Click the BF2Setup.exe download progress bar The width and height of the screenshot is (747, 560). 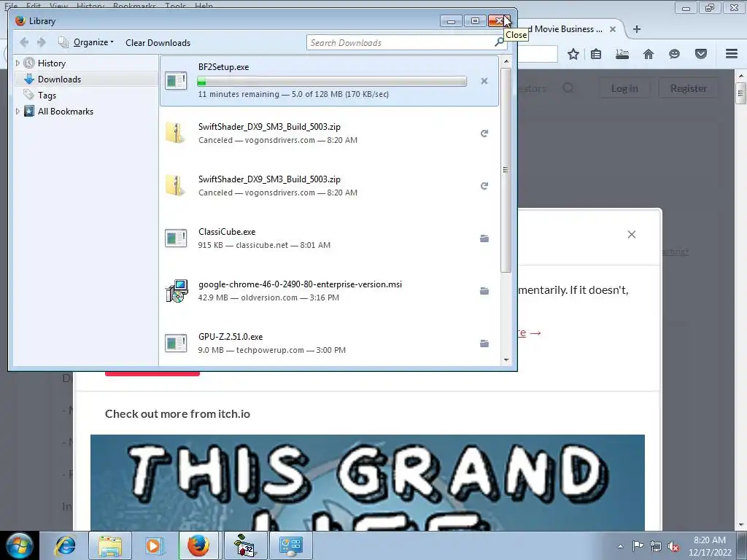[332, 81]
